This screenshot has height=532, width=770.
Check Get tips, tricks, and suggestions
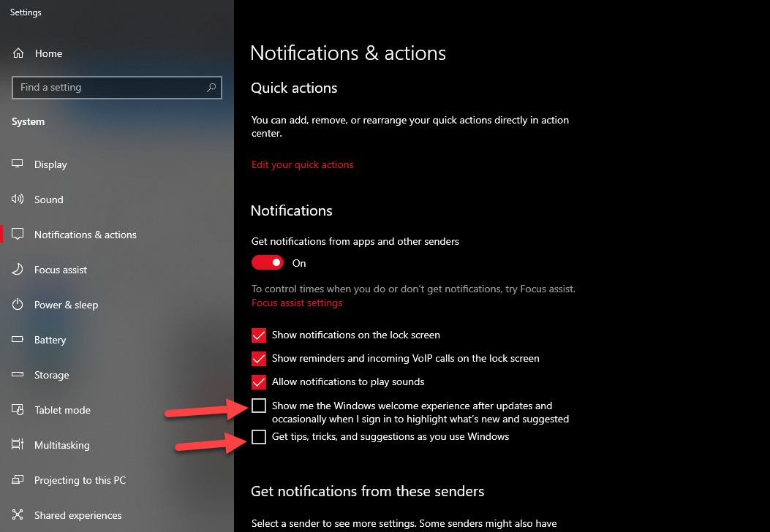point(259,438)
